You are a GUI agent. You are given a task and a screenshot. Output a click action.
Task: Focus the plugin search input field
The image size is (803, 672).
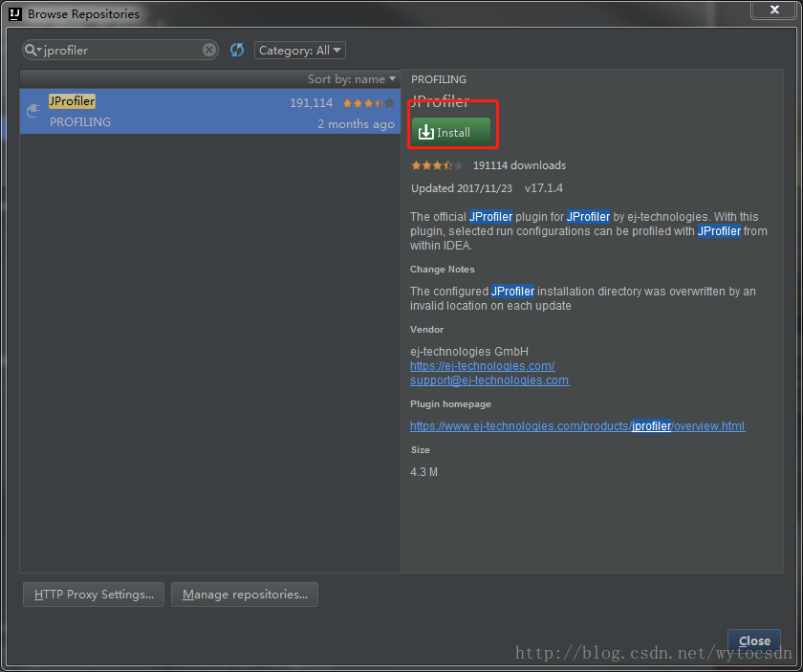tap(120, 50)
